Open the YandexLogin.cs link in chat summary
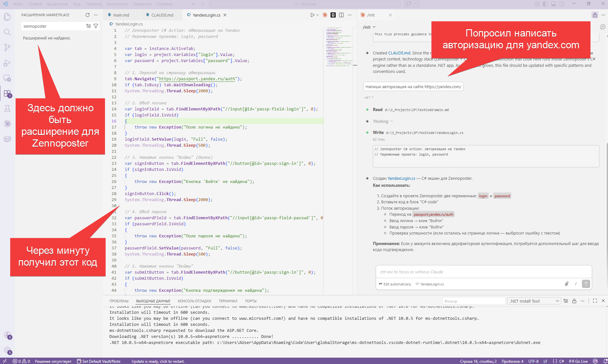 coord(401,178)
